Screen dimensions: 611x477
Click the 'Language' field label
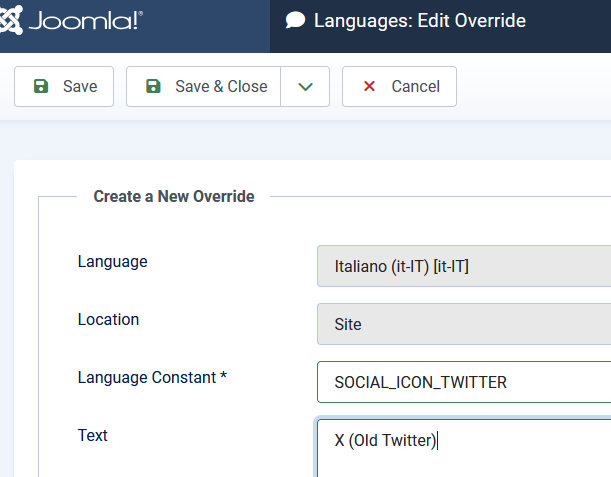point(112,262)
